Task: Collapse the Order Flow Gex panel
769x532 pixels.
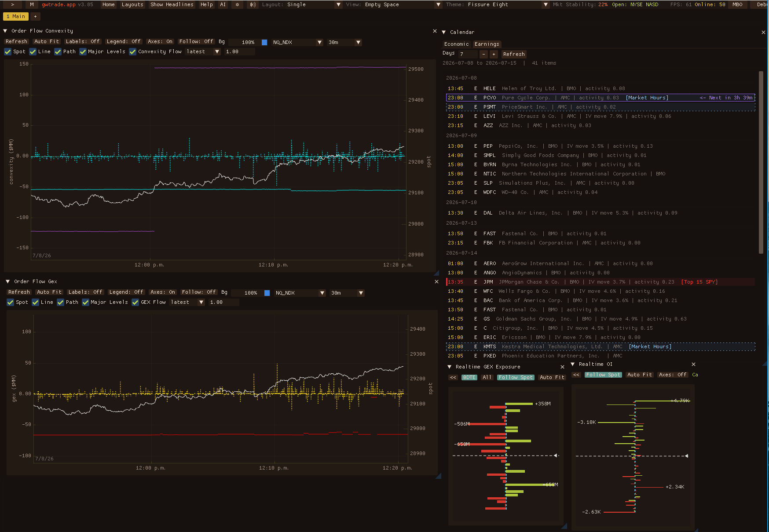Action: pos(7,281)
